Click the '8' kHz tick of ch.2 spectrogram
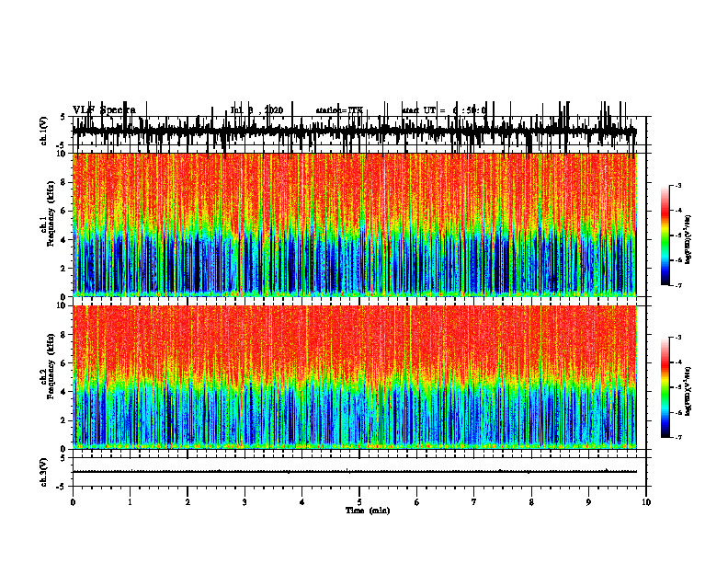The height and width of the screenshot is (563, 728). coord(64,335)
